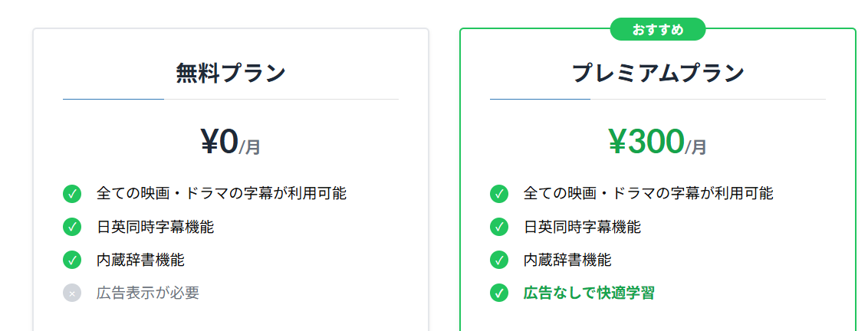Click the green check beside free plan's 全ての映画・ドラマの字幕が利用可能
Screen dimensions: 868x331
coord(72,194)
